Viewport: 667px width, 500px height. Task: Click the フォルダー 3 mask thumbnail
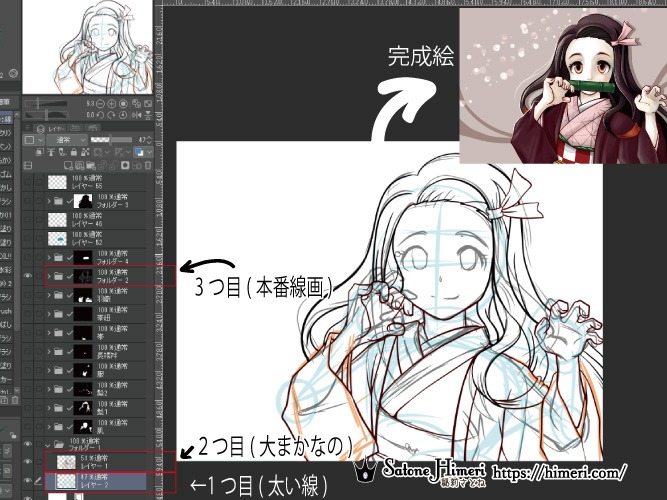pyautogui.click(x=83, y=201)
